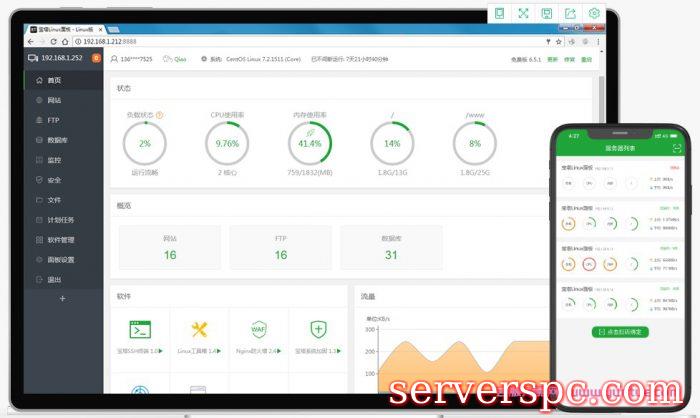This screenshot has width=700, height=418.
Task: Click the CPU使用率 9.76% gauge
Action: point(227,143)
